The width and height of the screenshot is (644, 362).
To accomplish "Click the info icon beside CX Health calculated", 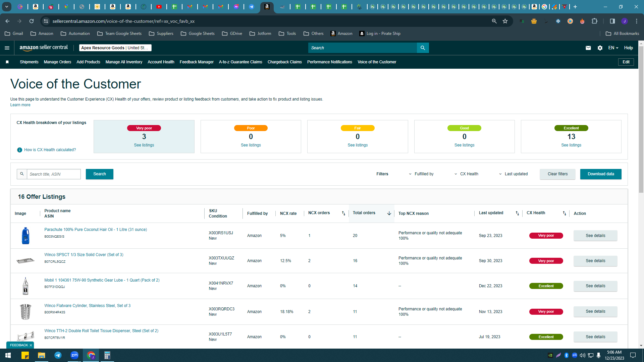I will point(19,150).
